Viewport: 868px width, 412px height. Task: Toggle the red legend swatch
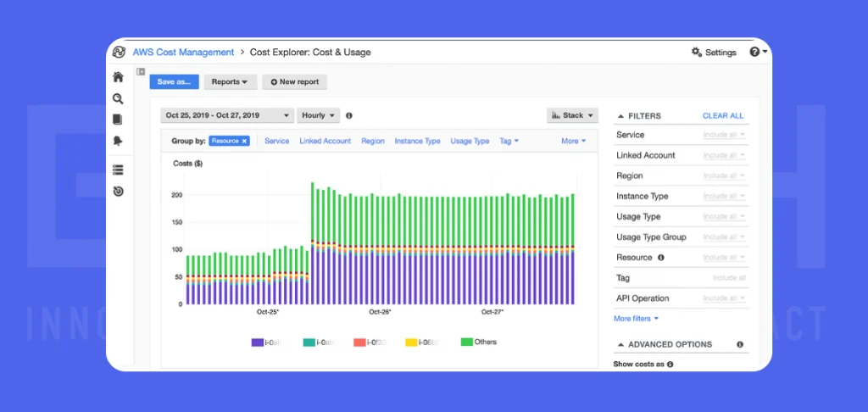[359, 342]
